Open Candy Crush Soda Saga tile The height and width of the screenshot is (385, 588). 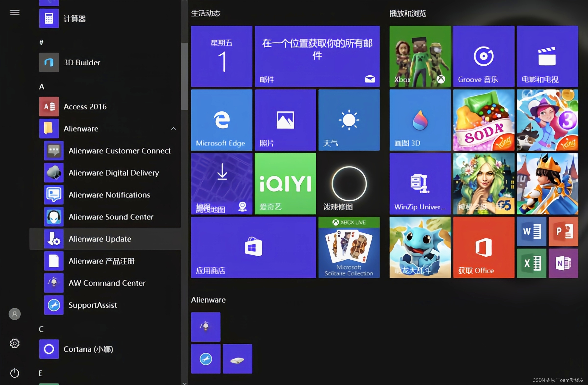coord(483,120)
